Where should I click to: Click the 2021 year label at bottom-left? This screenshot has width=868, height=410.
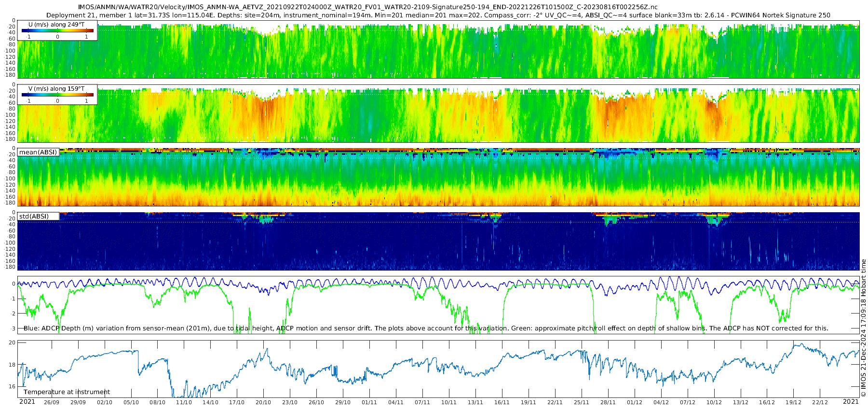click(27, 402)
